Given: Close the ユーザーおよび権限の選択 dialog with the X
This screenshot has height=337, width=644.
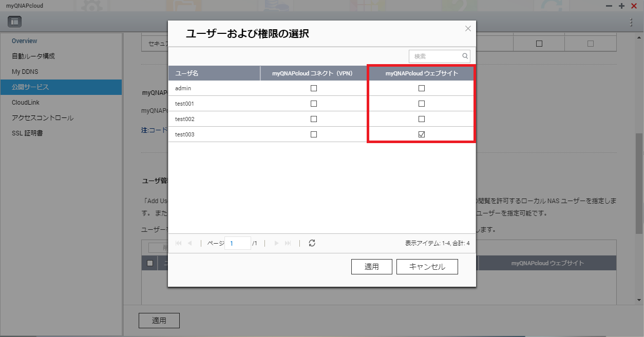Looking at the screenshot, I should pos(468,29).
